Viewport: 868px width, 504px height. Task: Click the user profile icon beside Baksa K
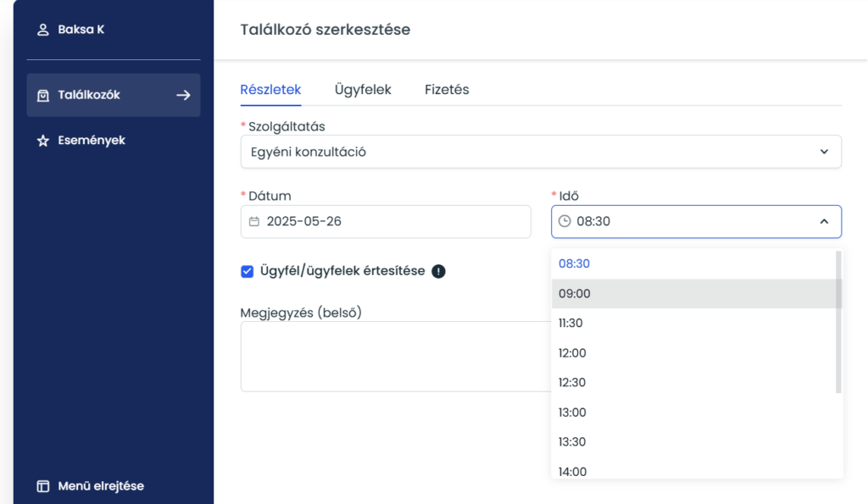click(x=43, y=30)
